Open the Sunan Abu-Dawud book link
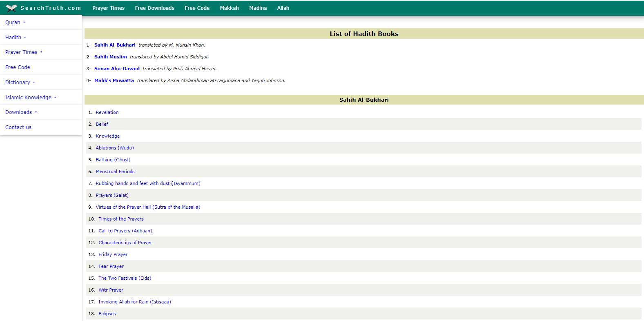The image size is (644, 321). point(117,69)
